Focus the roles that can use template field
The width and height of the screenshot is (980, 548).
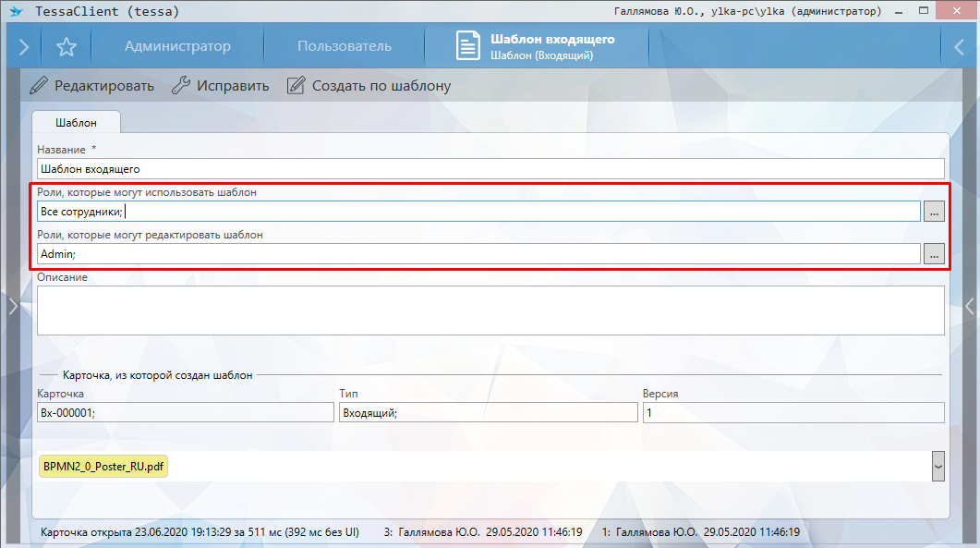coord(478,212)
